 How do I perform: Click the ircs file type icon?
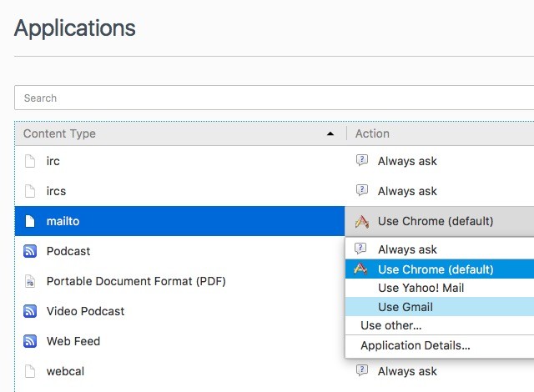tap(30, 191)
